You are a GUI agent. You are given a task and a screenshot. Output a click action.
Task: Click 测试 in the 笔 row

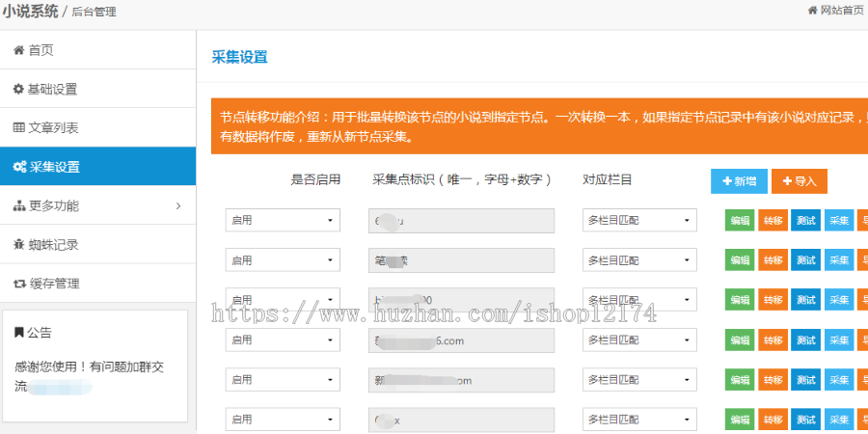coord(806,260)
